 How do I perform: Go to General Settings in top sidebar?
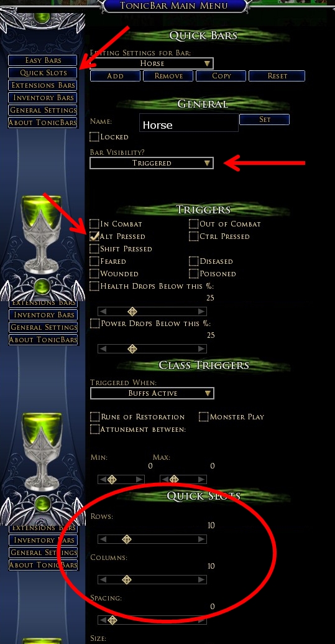[x=43, y=110]
